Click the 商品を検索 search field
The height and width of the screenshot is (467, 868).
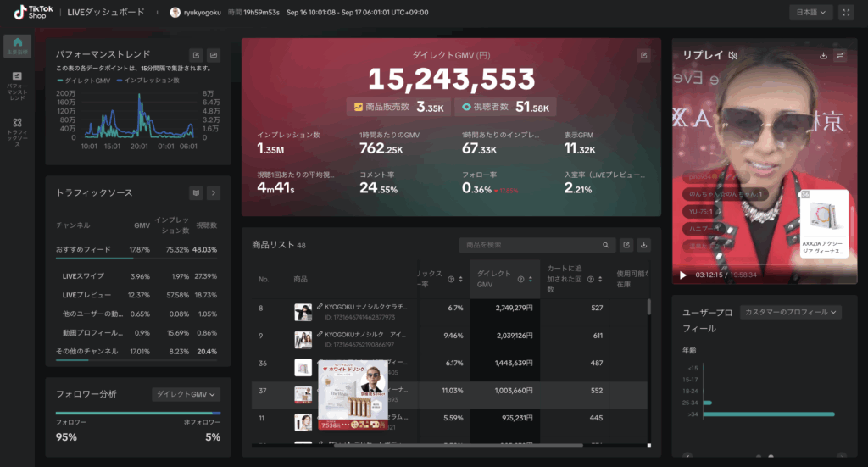coord(532,245)
